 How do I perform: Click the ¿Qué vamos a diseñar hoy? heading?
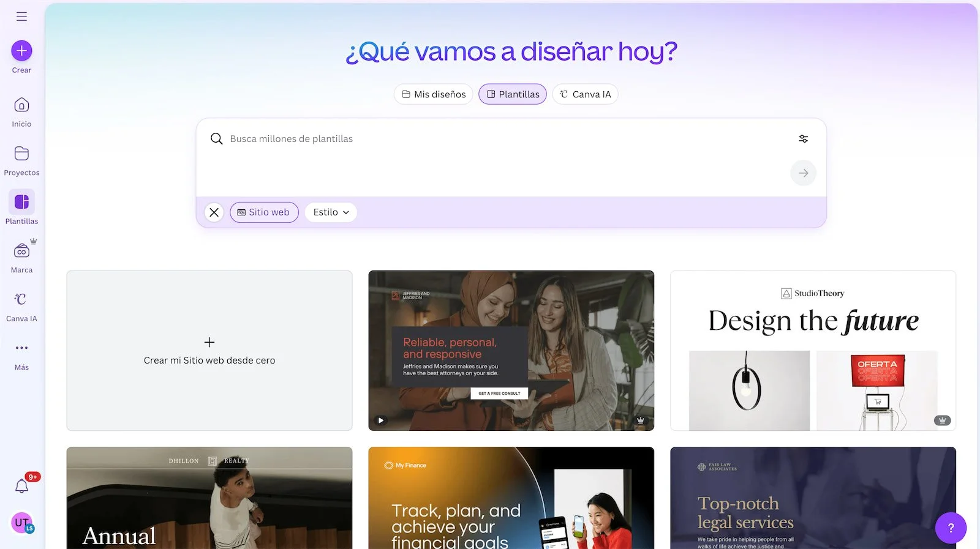point(511,51)
